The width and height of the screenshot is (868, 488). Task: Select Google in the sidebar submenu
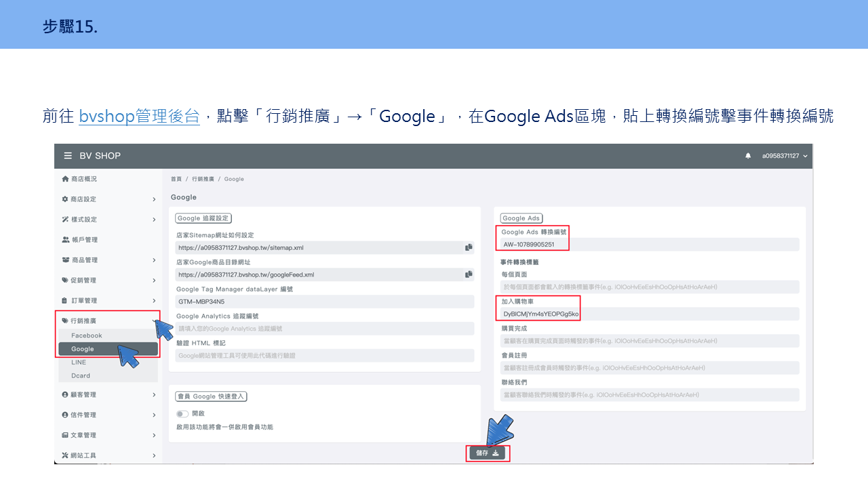(108, 349)
